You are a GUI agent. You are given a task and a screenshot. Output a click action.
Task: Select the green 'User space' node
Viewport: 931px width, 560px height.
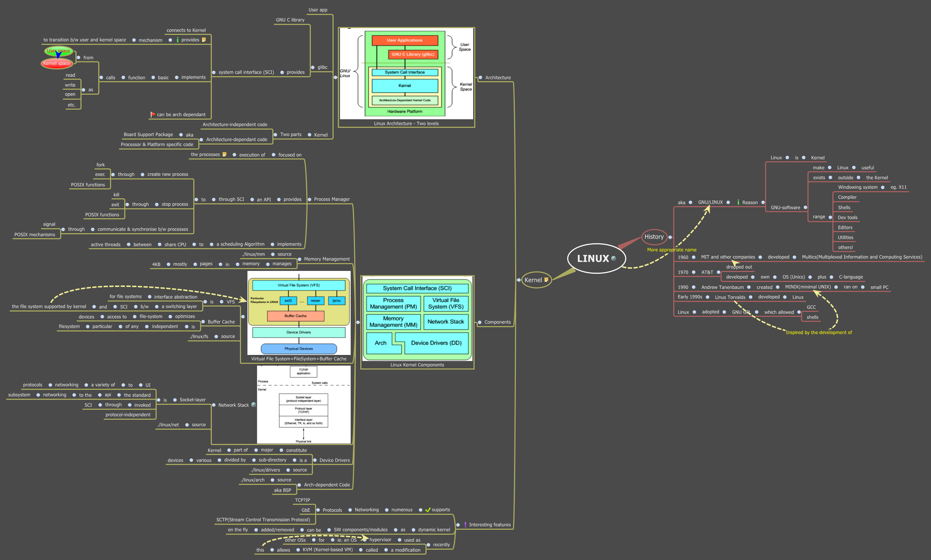click(x=58, y=51)
